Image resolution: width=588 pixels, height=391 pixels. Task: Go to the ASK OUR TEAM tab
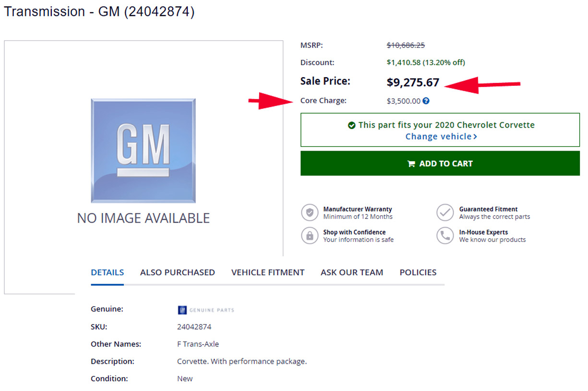click(352, 273)
